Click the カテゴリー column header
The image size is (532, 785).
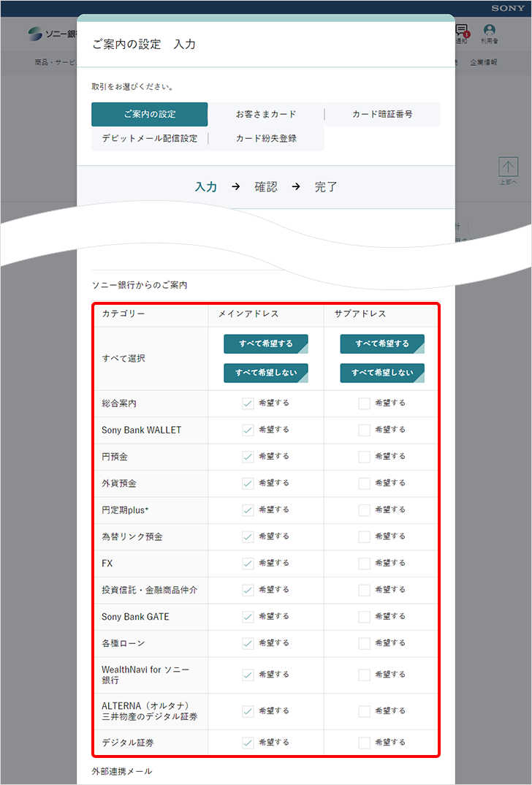(123, 314)
